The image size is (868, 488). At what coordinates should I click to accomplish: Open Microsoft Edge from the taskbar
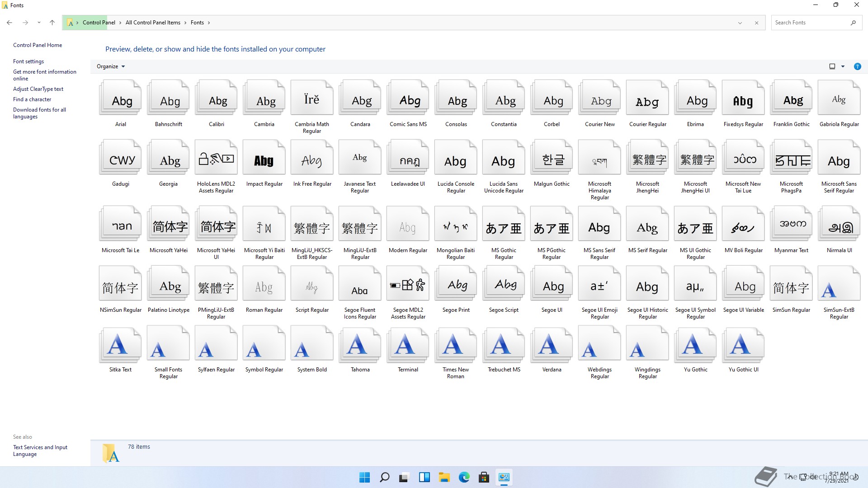tap(464, 477)
